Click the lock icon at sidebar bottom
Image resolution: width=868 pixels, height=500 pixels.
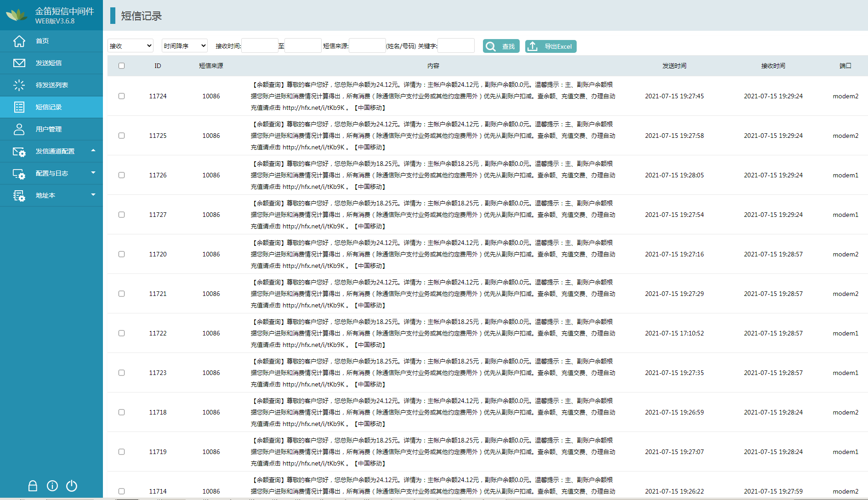pos(33,486)
